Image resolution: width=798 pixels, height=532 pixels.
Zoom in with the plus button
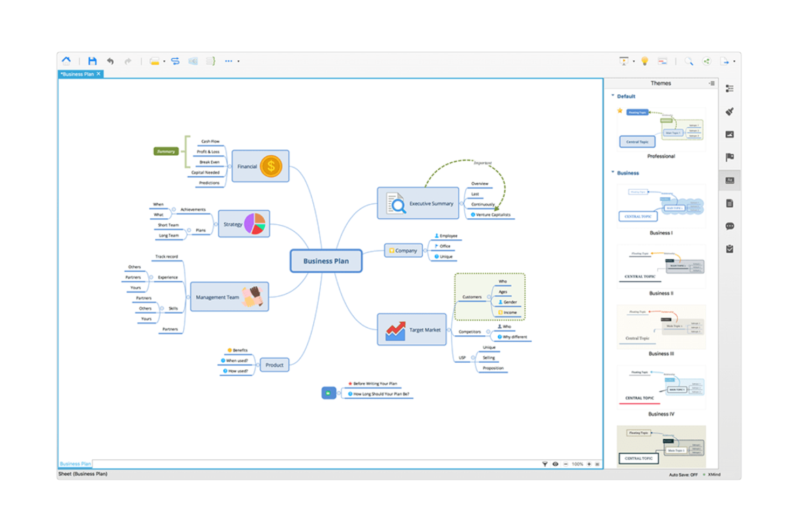point(589,464)
